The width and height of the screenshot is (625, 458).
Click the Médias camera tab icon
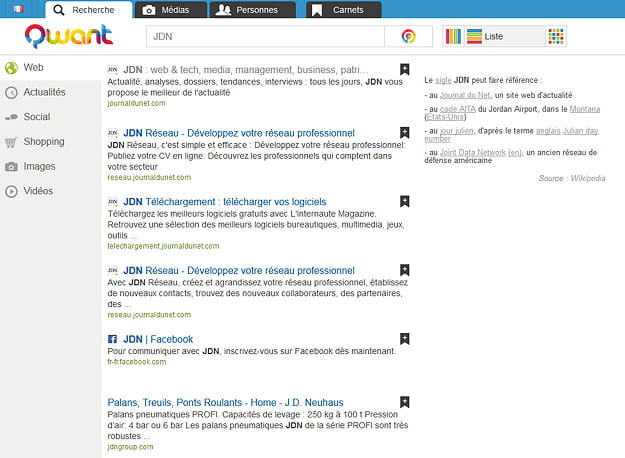tap(149, 10)
